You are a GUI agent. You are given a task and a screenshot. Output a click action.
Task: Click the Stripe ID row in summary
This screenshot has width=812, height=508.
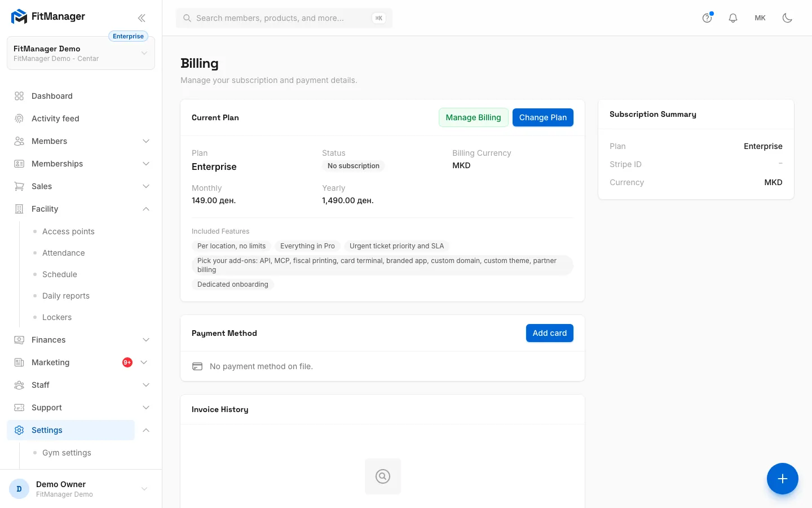[696, 164]
